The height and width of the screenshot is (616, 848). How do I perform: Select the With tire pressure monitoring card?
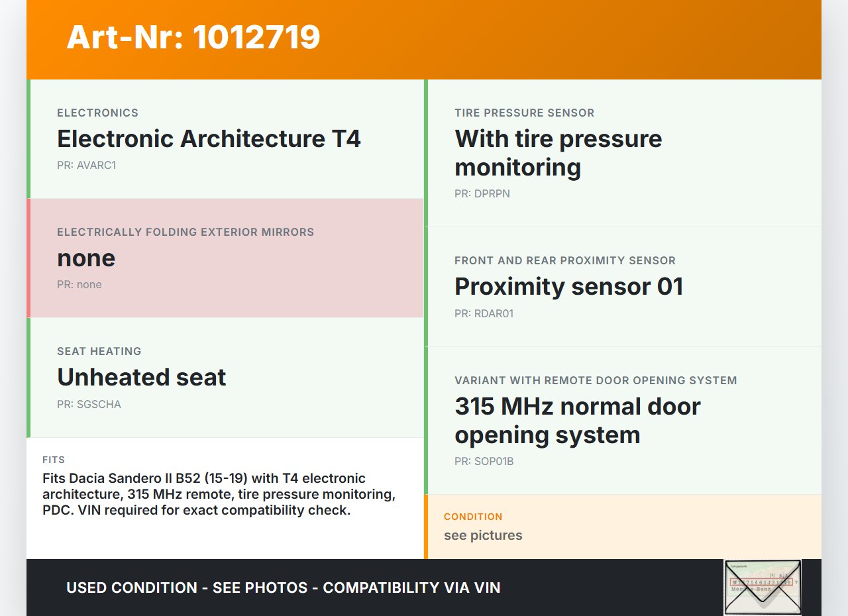(x=623, y=153)
